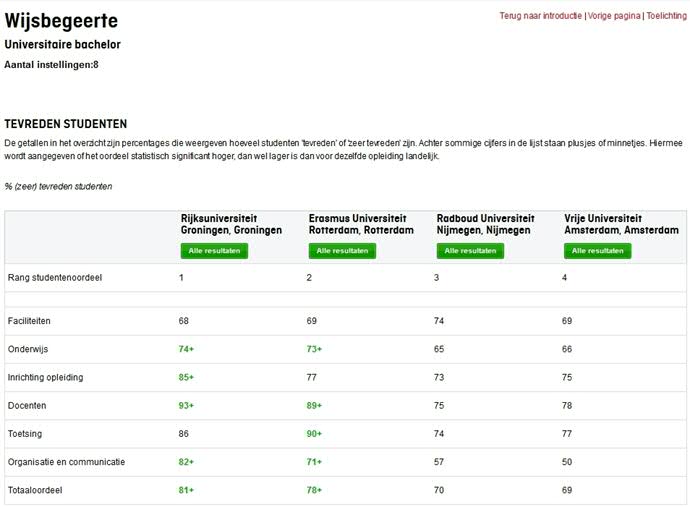Click the 'Inrichting opleiding' row label

45,377
